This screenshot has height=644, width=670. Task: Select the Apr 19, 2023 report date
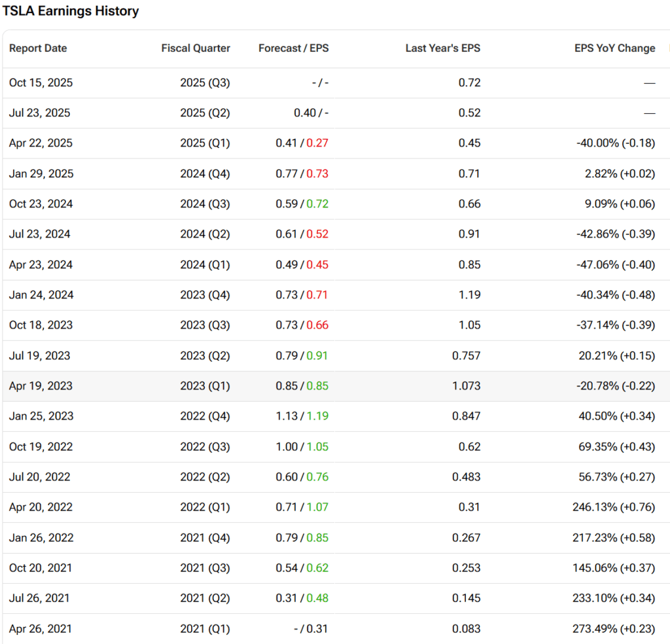point(41,386)
